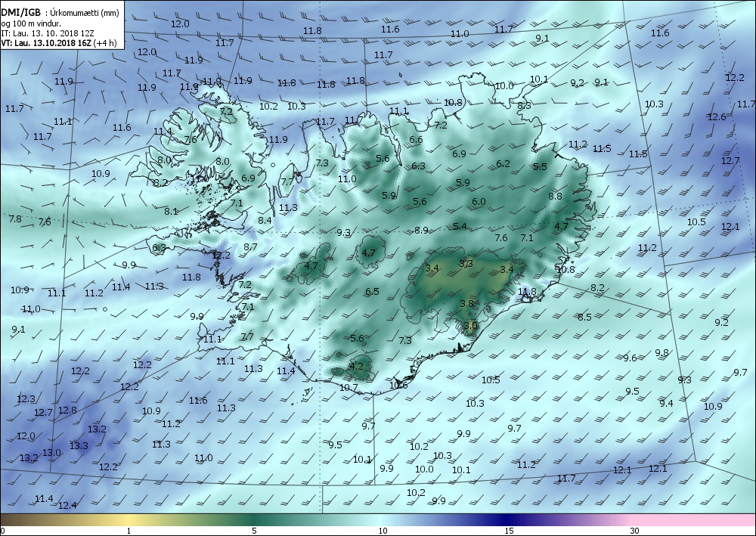Select the valid time line "VT: Lau. 13.10.2018 16Z (+4 h)"
This screenshot has height=536, width=756.
tap(59, 42)
